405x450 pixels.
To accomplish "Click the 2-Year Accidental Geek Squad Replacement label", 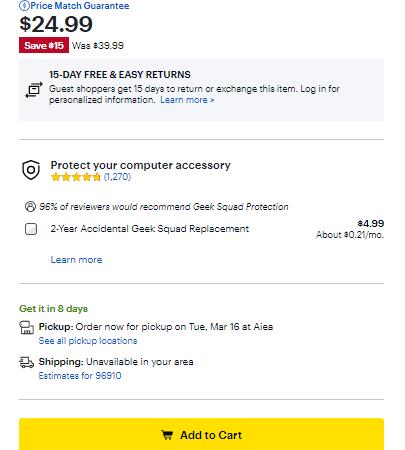I will point(150,229).
